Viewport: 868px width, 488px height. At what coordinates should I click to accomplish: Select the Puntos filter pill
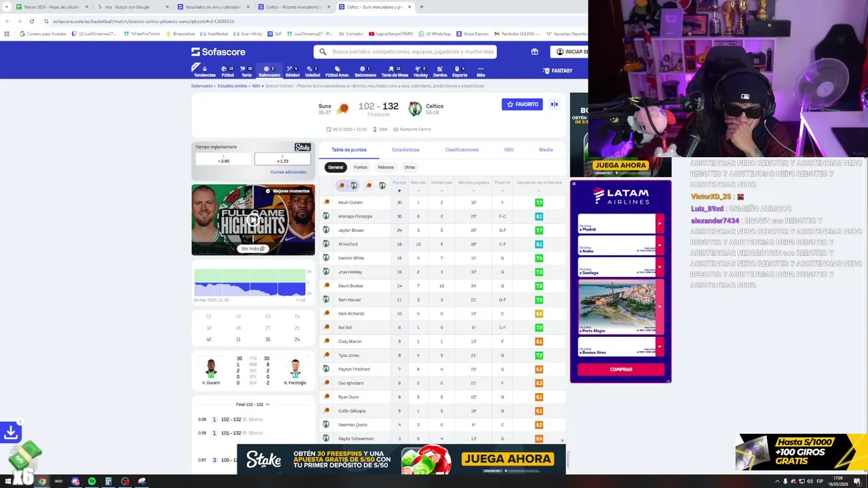coord(360,167)
